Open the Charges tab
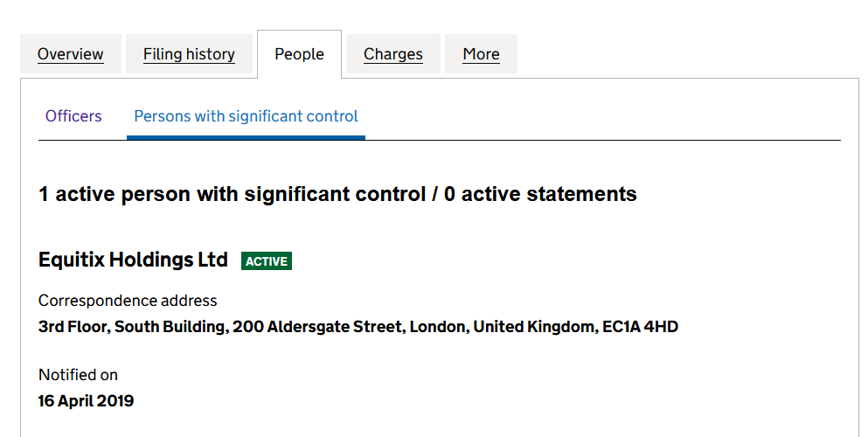Screen dimensions: 868x437 coord(392,54)
